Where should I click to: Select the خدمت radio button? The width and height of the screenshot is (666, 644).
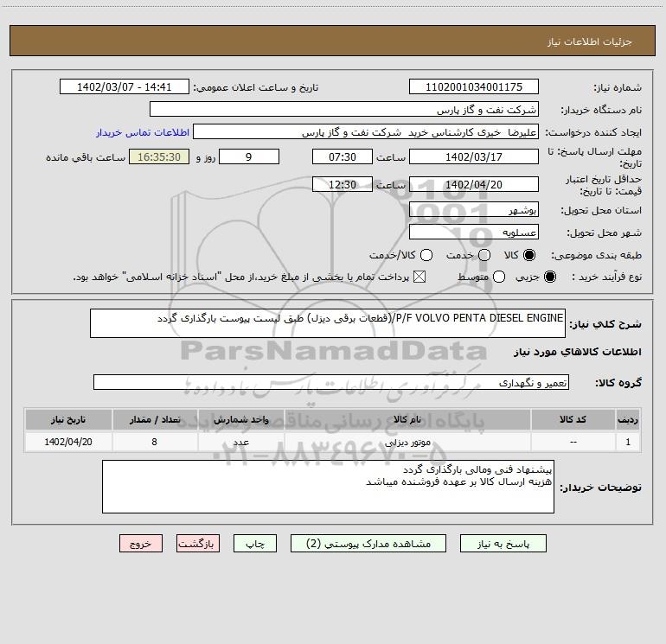484,255
